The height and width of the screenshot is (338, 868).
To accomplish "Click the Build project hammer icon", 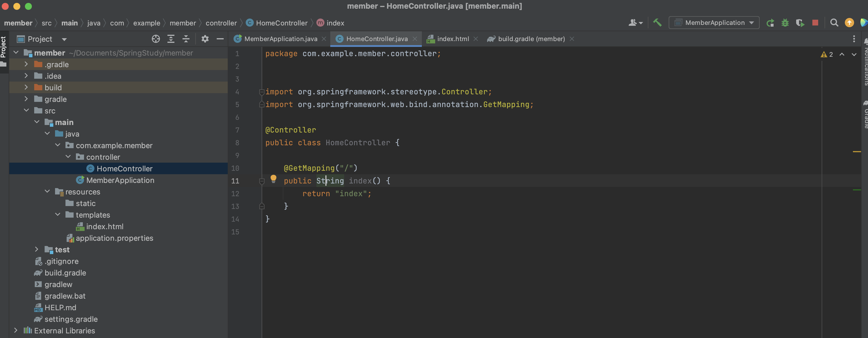I will pyautogui.click(x=657, y=23).
